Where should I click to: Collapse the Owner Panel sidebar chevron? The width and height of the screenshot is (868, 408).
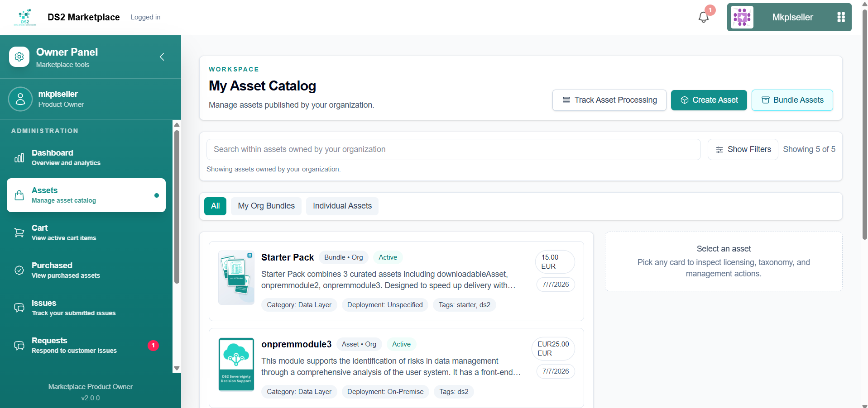pyautogui.click(x=162, y=57)
